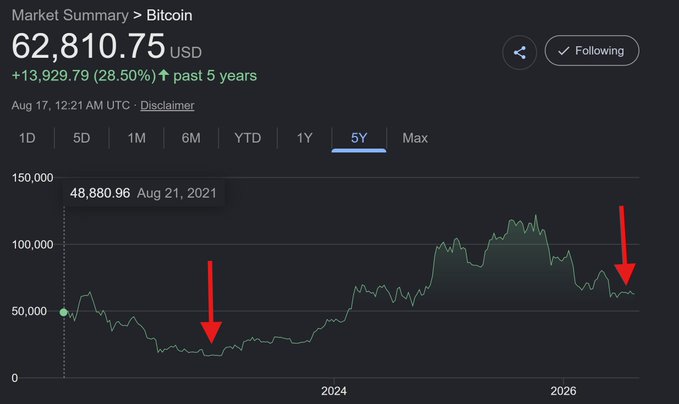Click the green chart start point marker
679x404 pixels.
point(64,312)
